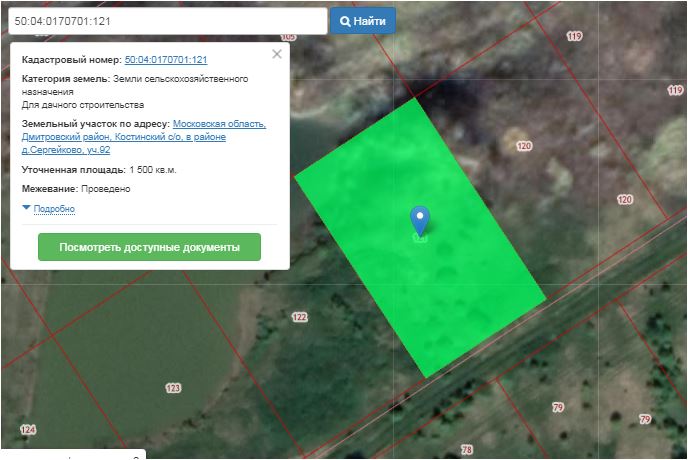Screen dimensions: 688x460
Task: Click parcel label 79 at the right edge
Action: point(645,418)
